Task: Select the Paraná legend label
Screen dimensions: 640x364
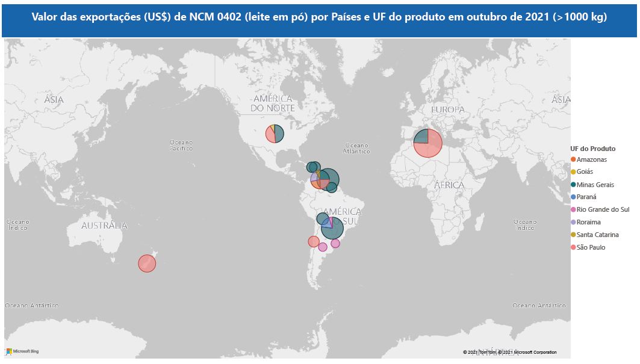Action: (x=586, y=197)
